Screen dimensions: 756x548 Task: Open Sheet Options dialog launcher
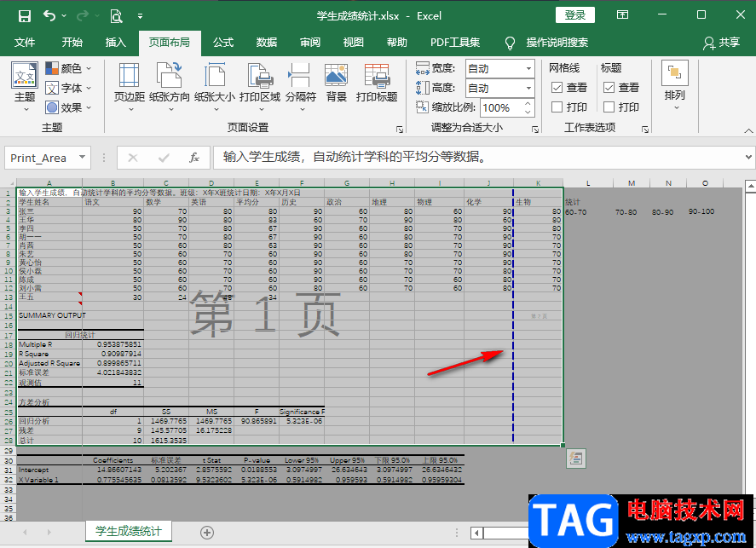[x=645, y=130]
